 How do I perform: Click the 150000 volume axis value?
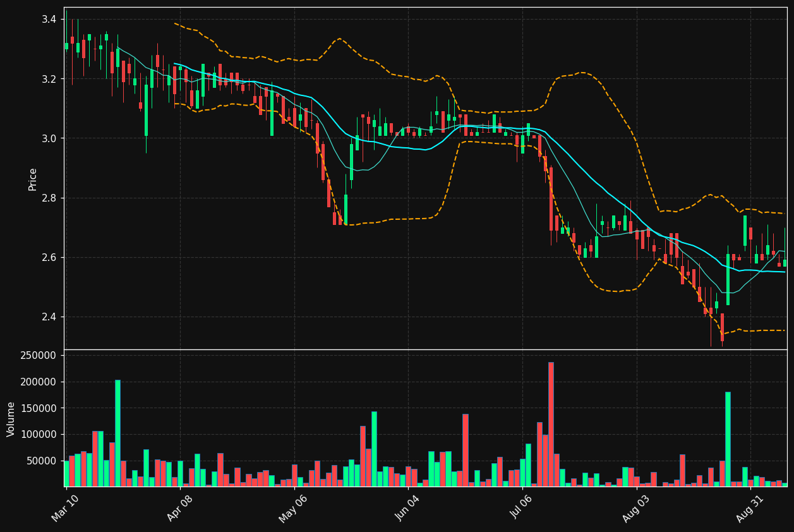pos(39,408)
